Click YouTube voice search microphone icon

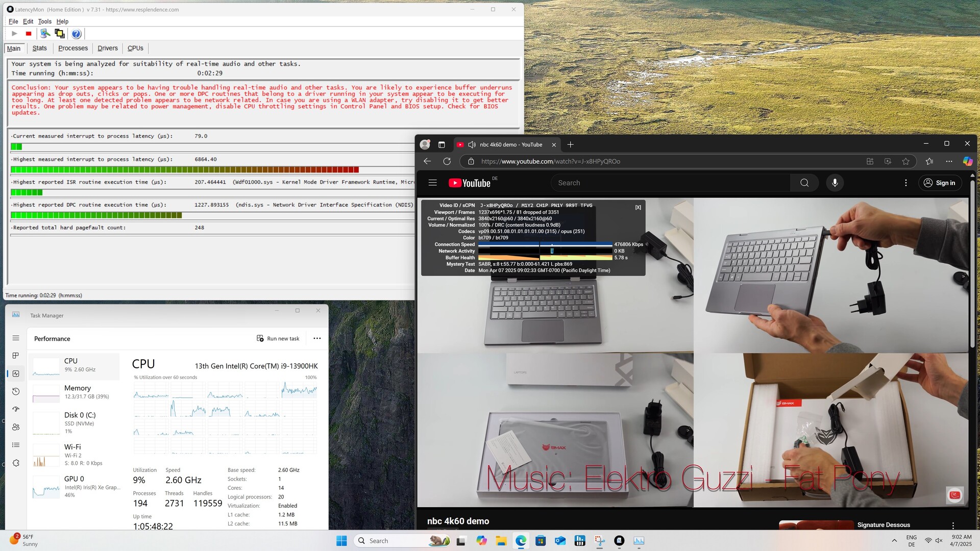point(835,183)
